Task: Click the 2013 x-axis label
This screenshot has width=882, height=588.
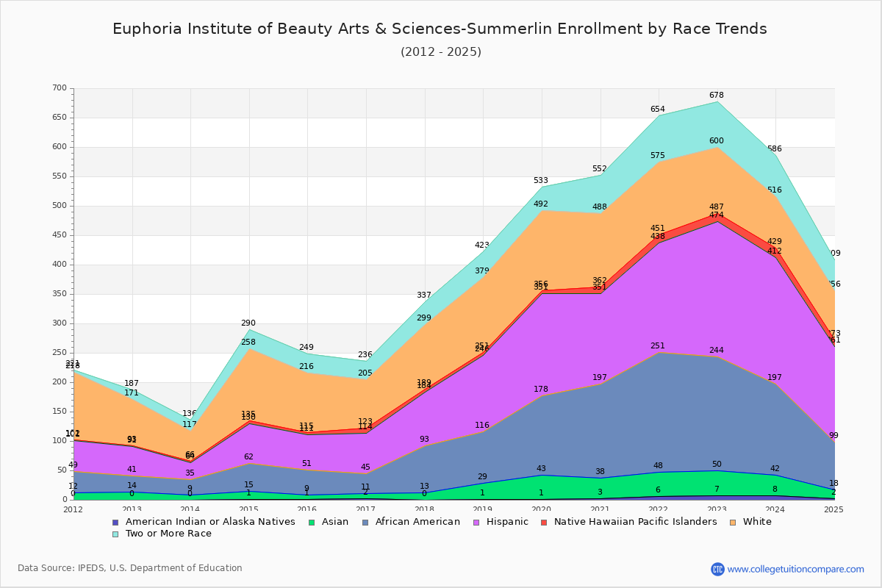Action: [132, 509]
